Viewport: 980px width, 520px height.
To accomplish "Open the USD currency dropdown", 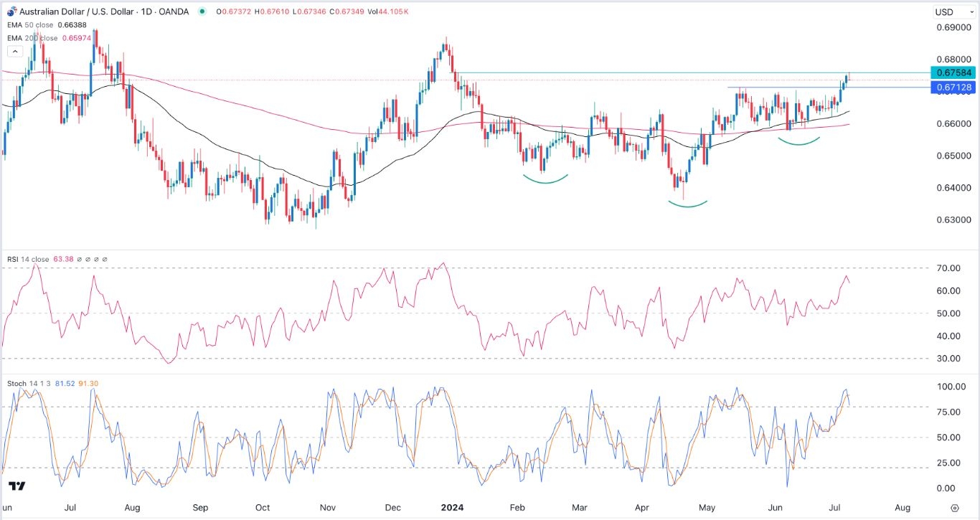I will pos(953,11).
